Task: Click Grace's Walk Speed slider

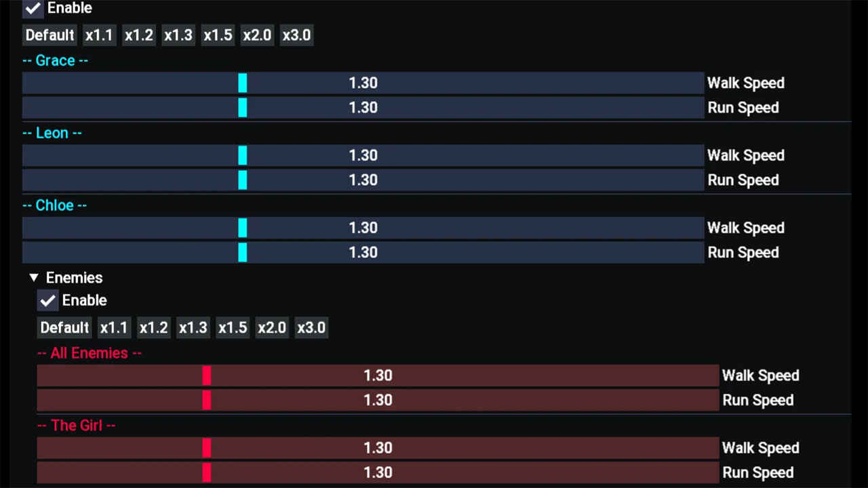Action: point(363,83)
